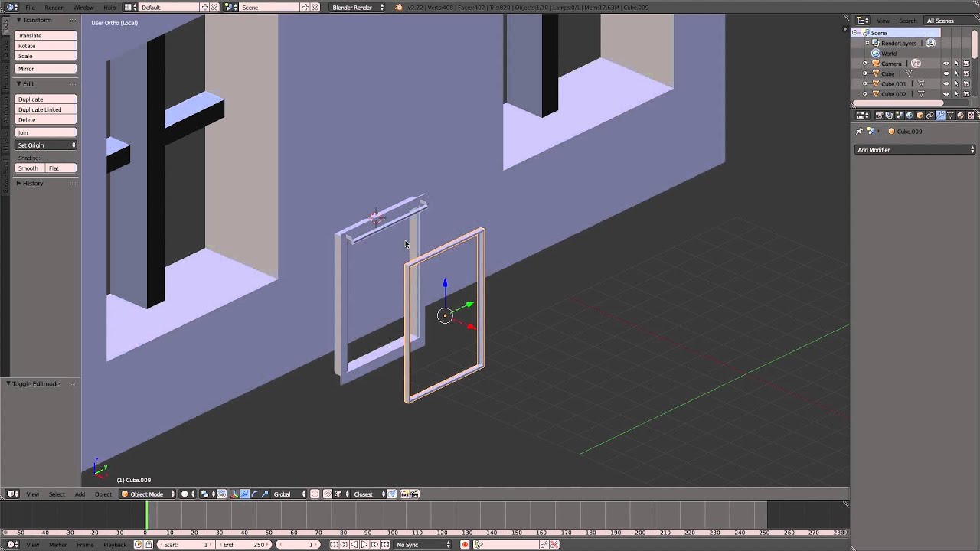The image size is (980, 551).
Task: Open the Global orientation dropdown
Action: (x=289, y=494)
